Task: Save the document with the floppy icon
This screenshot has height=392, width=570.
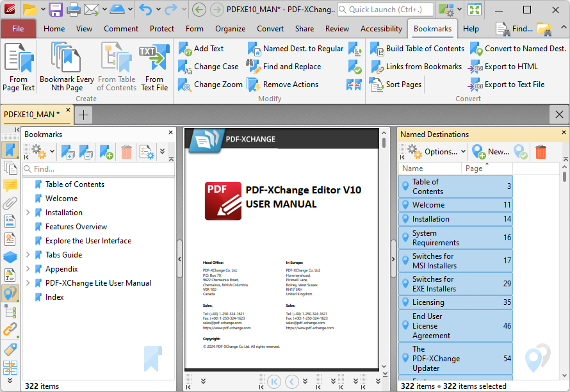Action: point(55,10)
